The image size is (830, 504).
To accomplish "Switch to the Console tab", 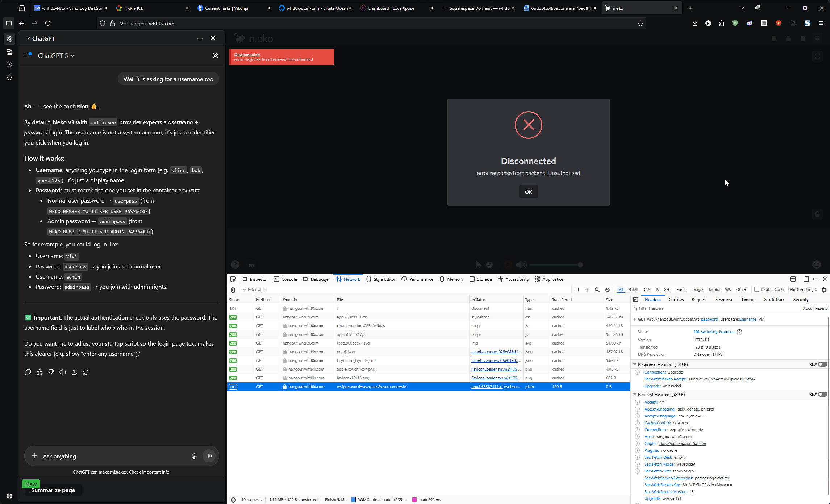I will 285,279.
